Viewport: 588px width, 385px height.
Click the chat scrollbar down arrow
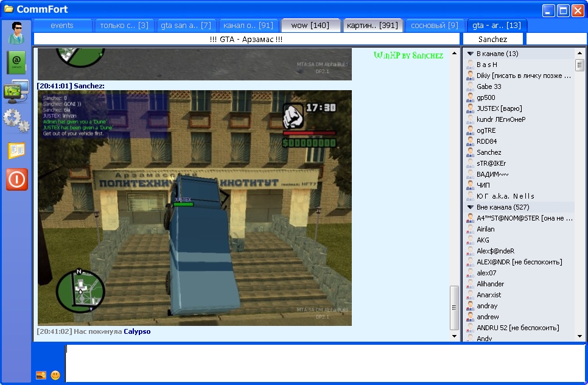[454, 336]
